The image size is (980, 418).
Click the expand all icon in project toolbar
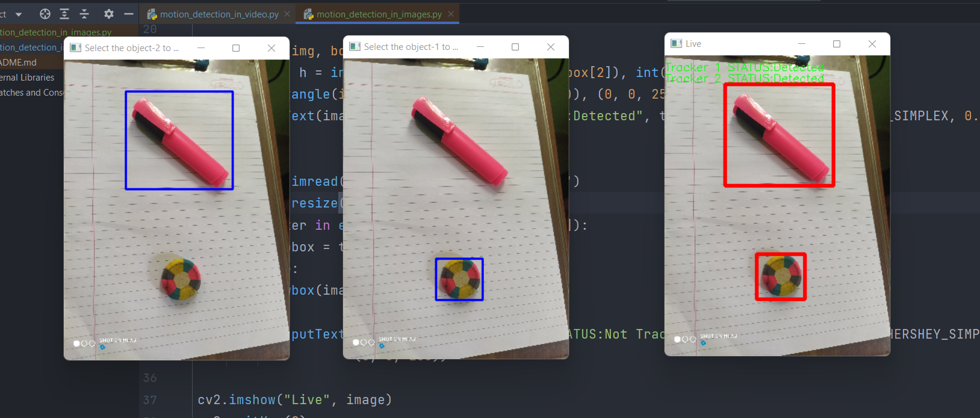64,14
